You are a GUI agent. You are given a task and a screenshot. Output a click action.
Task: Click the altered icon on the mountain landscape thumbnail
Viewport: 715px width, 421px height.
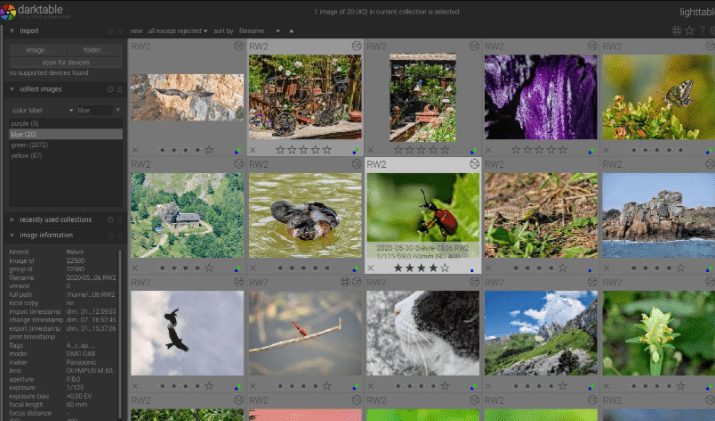coord(592,282)
